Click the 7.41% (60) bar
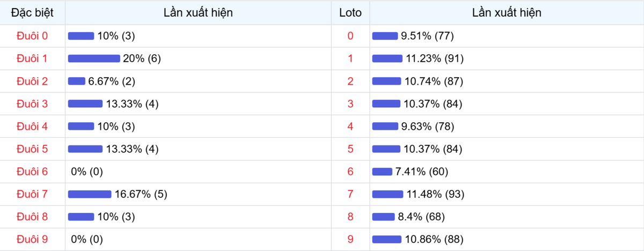 coord(382,172)
